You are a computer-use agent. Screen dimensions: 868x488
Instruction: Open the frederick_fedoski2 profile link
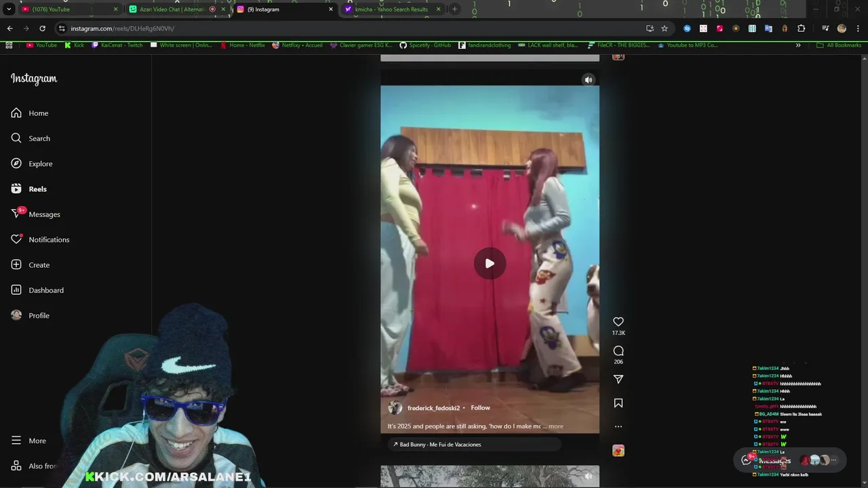433,408
